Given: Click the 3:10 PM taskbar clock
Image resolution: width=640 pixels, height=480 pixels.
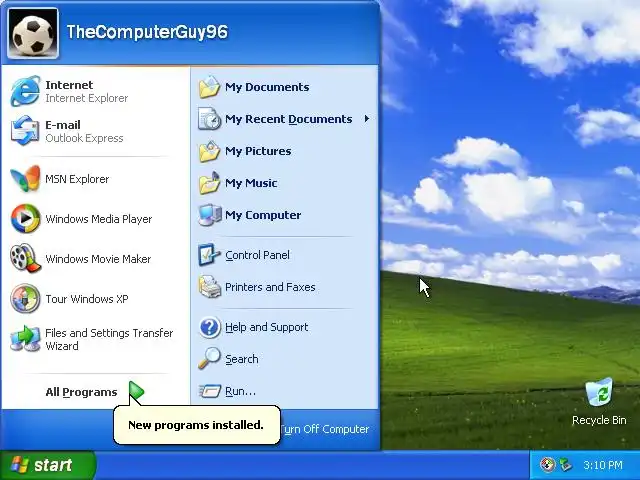Looking at the screenshot, I should tap(603, 465).
